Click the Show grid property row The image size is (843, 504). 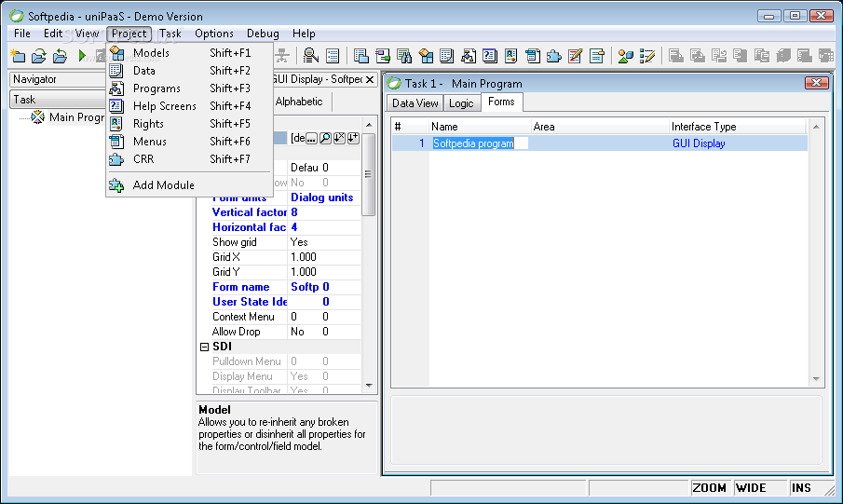[x=286, y=242]
